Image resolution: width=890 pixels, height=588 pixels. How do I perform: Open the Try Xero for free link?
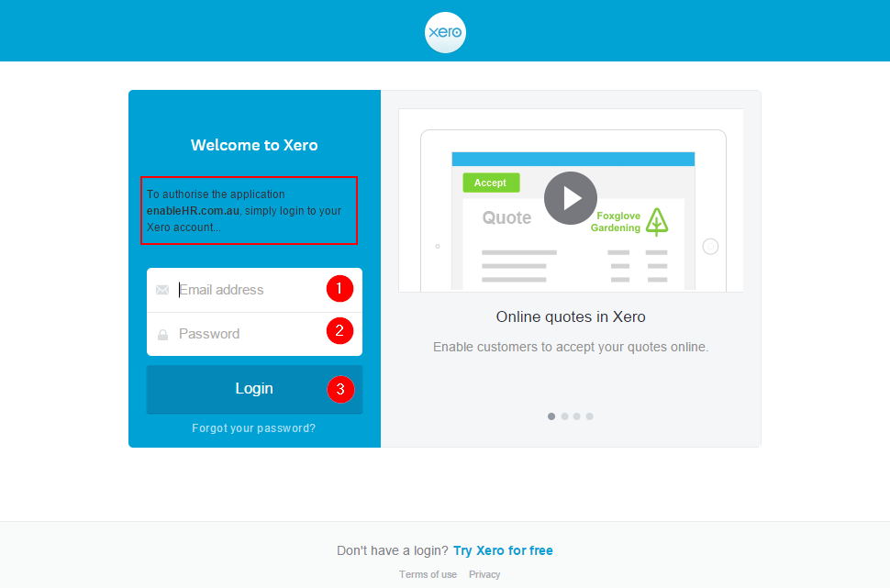[503, 550]
